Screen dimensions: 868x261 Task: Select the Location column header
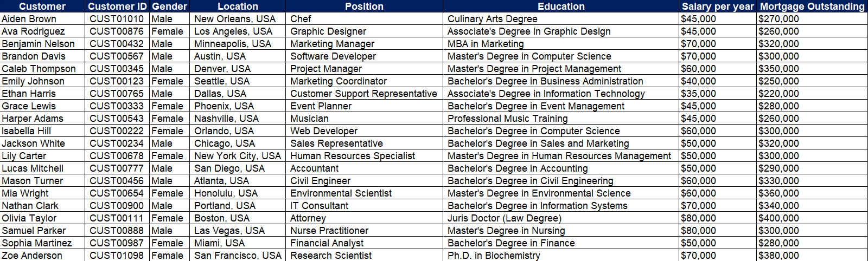pos(238,6)
